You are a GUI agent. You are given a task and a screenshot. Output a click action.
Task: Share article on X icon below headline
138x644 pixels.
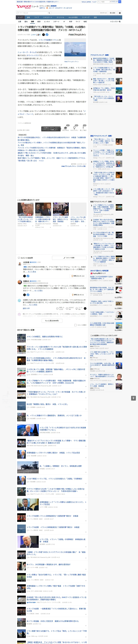[44, 35]
